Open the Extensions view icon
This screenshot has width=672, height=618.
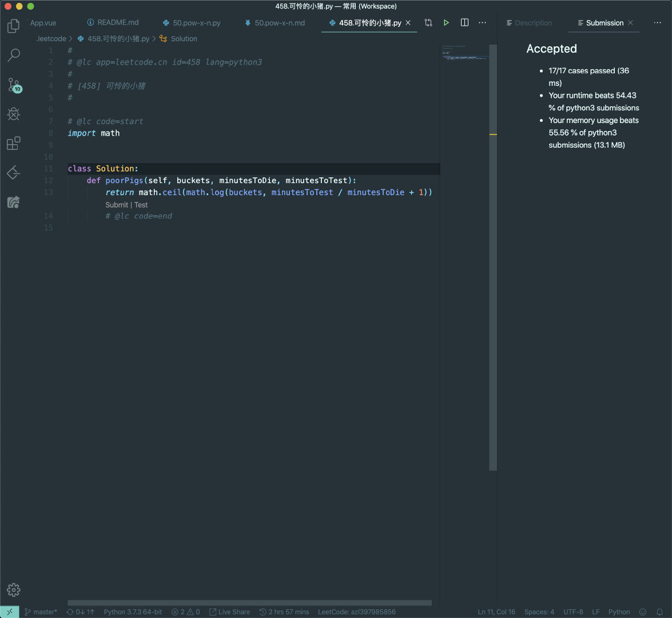pyautogui.click(x=13, y=143)
